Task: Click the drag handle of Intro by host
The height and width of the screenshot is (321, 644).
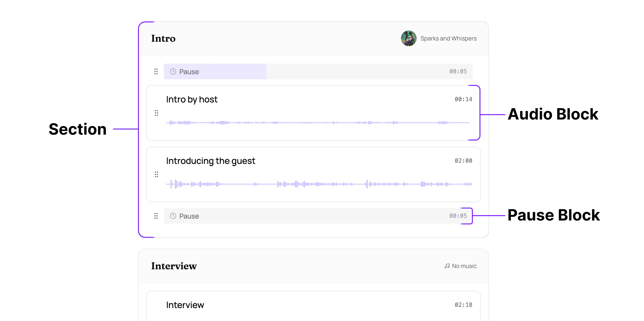Action: click(x=156, y=113)
